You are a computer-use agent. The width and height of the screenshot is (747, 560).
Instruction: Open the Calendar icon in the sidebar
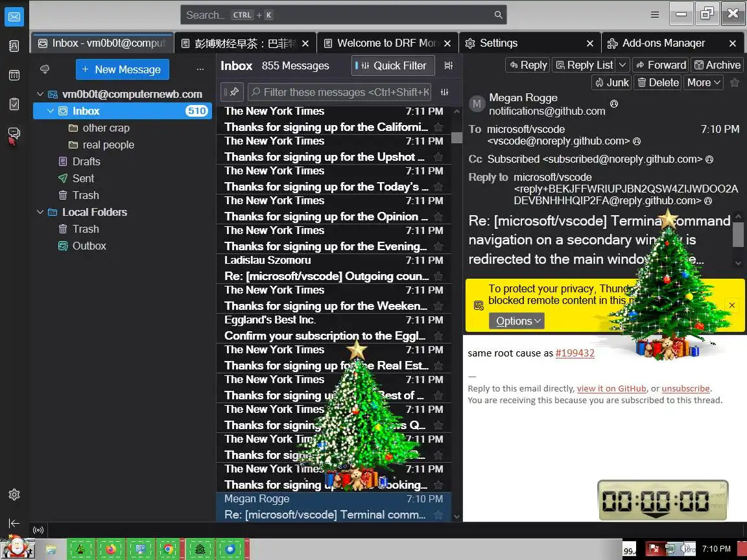point(14,75)
